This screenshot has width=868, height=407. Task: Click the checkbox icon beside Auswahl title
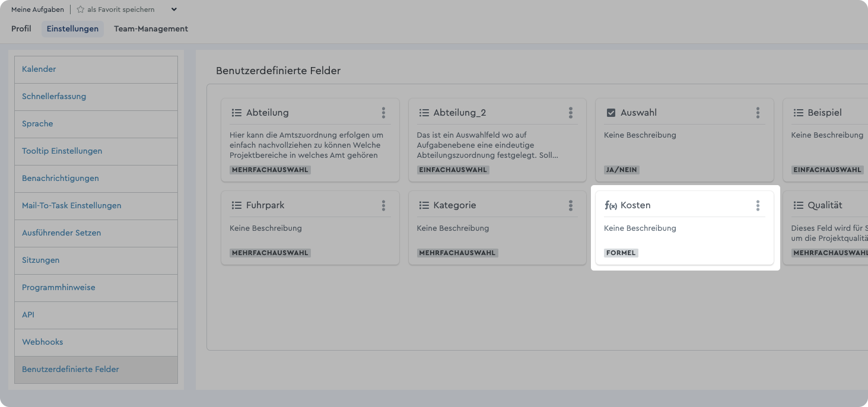click(611, 113)
